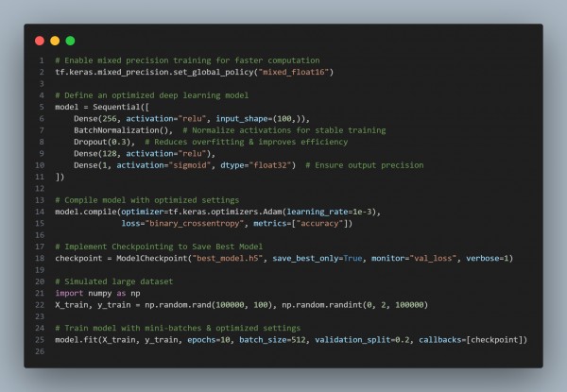This screenshot has width=567, height=392.
Task: Click comment 'Implement Checkpointing to Save Best Model'
Action: click(x=159, y=247)
